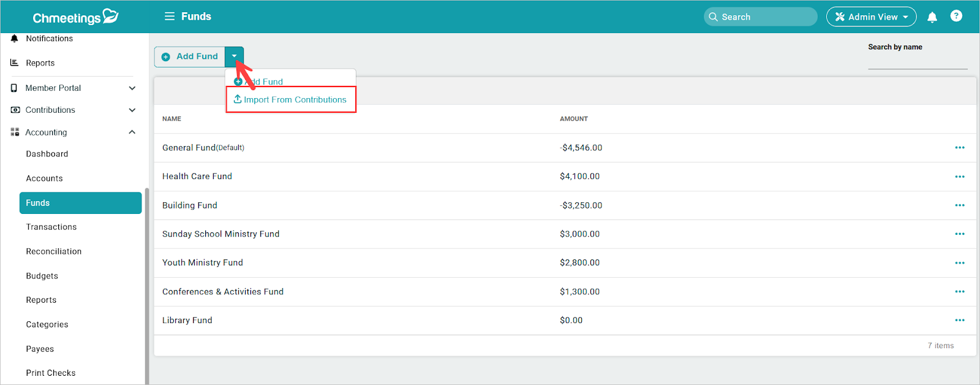This screenshot has height=385, width=980.
Task: Open three-dot menu for Building Fund
Action: 959,205
